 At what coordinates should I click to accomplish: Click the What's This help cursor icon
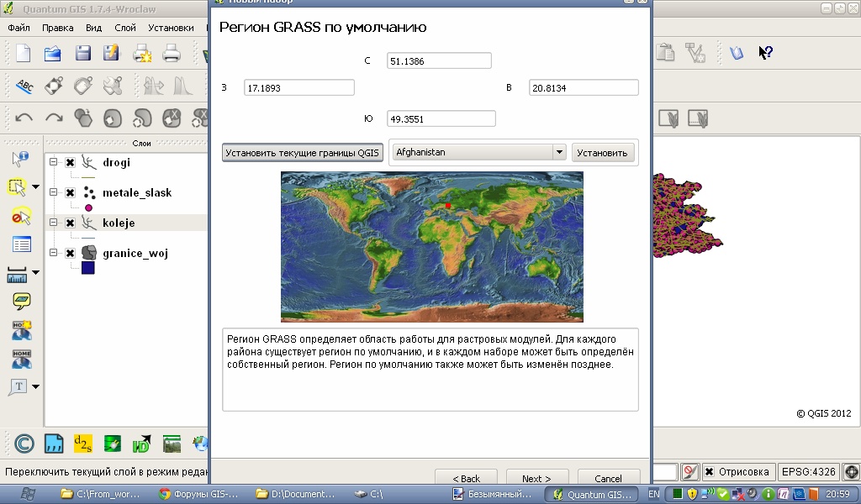point(764,53)
